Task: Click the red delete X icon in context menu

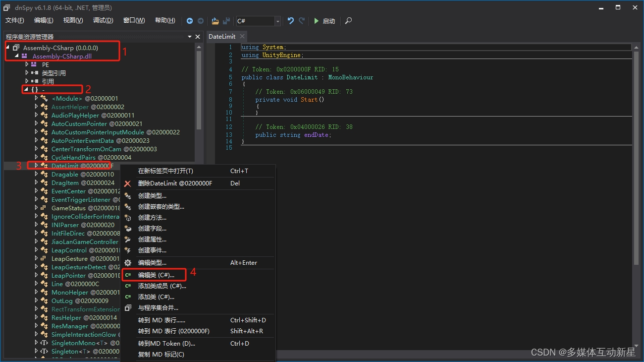Action: coord(127,183)
